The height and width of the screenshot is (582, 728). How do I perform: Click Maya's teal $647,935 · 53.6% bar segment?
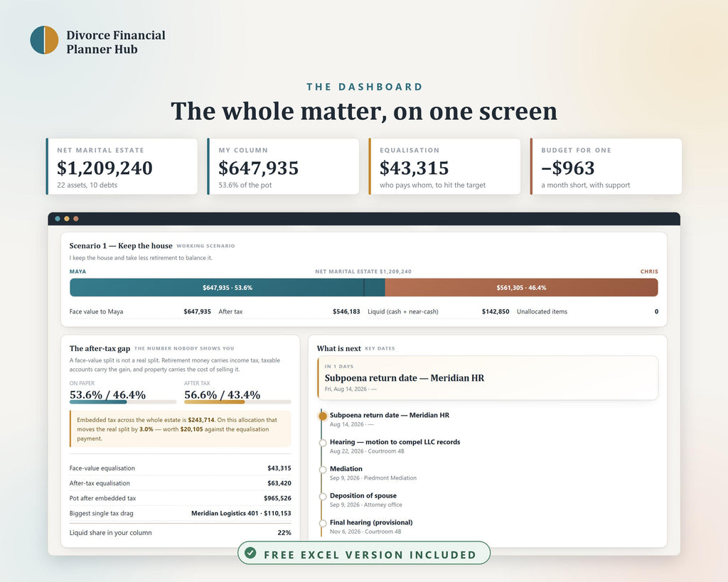[x=227, y=288]
